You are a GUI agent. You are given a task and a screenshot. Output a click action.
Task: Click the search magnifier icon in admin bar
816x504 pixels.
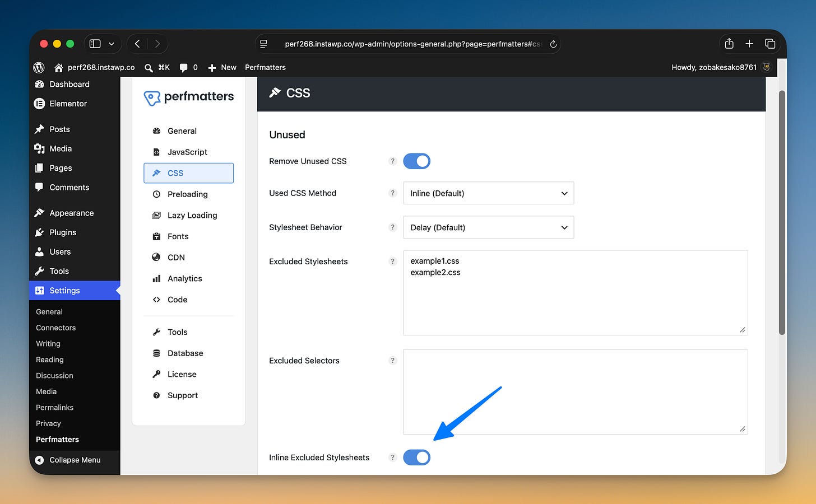click(x=149, y=68)
